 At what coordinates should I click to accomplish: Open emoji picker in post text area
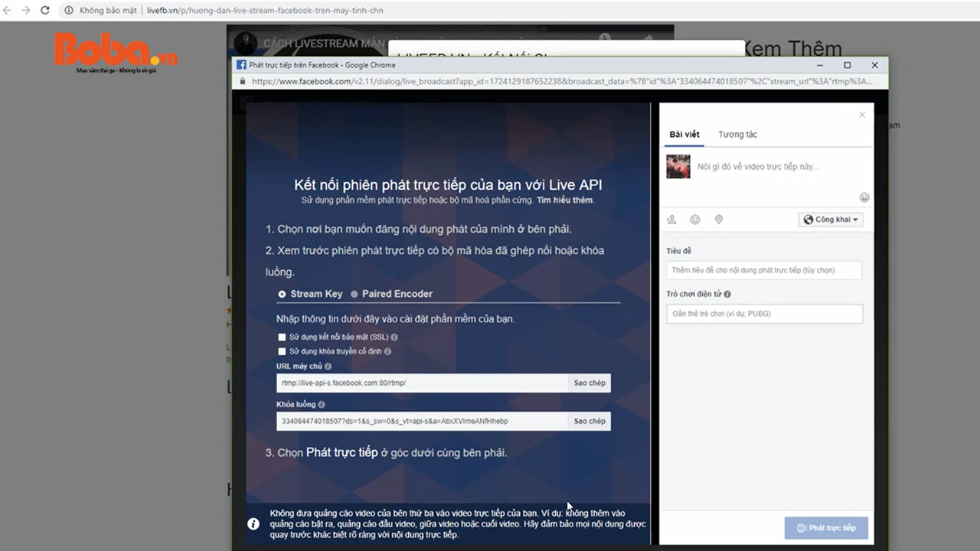[864, 197]
